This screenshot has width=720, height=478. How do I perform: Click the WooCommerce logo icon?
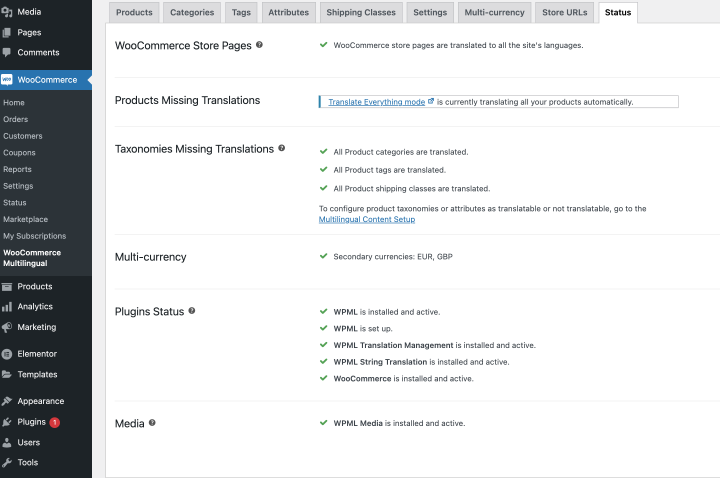6,80
